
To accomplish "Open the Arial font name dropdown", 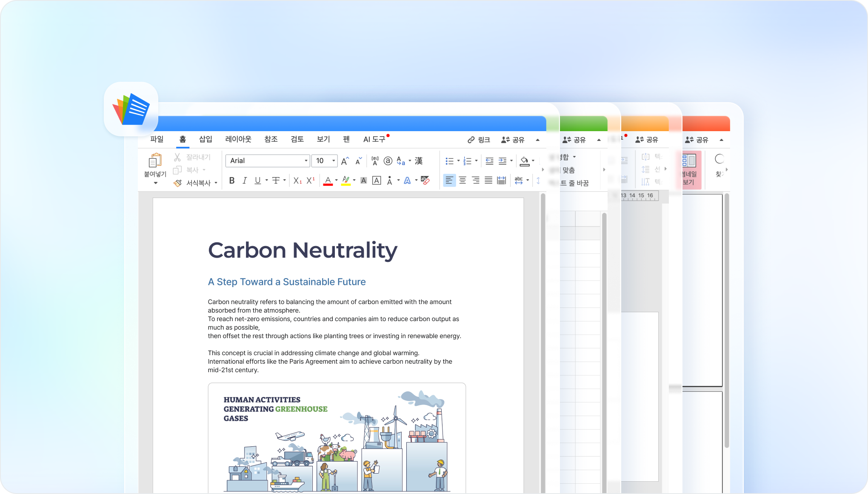I will tap(306, 161).
